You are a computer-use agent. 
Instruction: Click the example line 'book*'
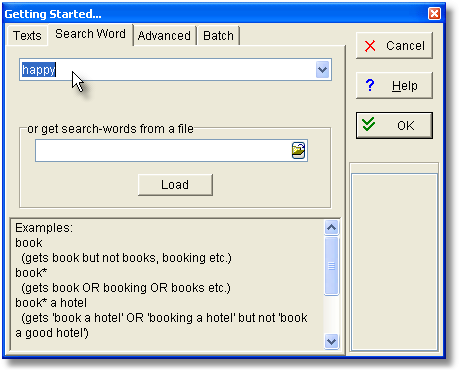[x=31, y=273]
